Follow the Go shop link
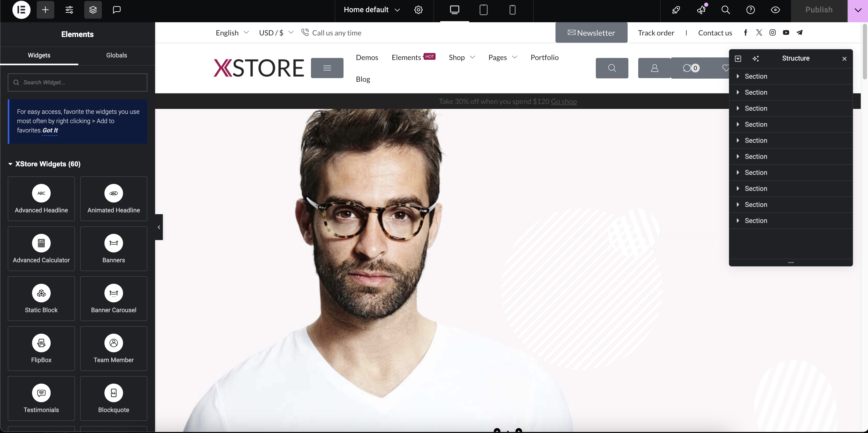Viewport: 868px width, 433px height. (x=564, y=101)
